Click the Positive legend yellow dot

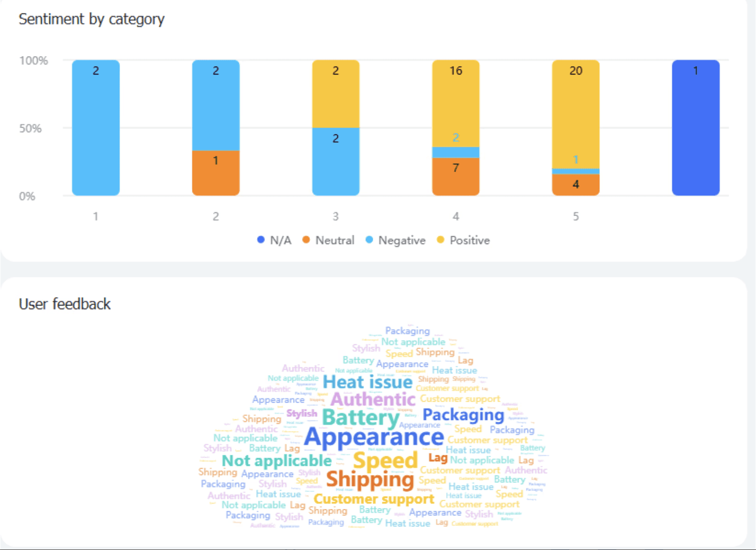click(440, 240)
